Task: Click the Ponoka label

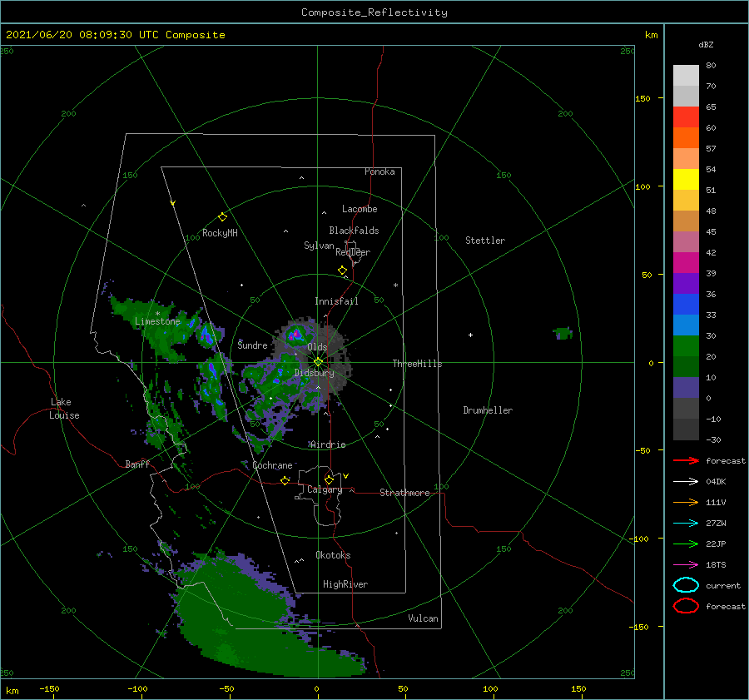Action: [379, 171]
